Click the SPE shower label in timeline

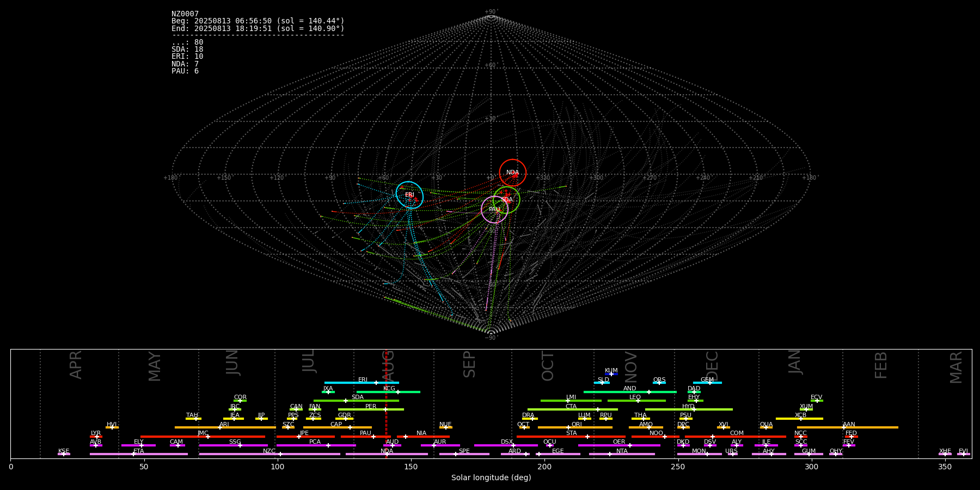coord(464,451)
